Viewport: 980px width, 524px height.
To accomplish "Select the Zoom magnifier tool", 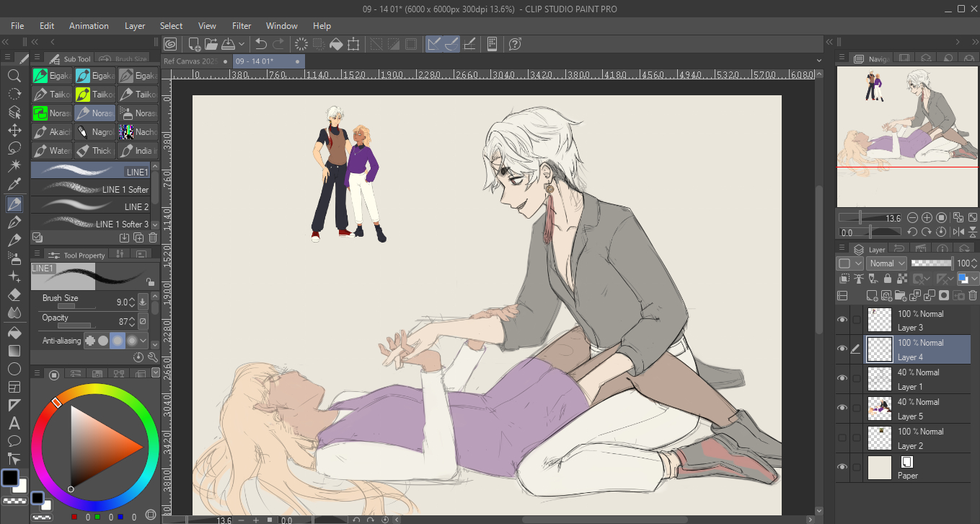I will [x=14, y=76].
